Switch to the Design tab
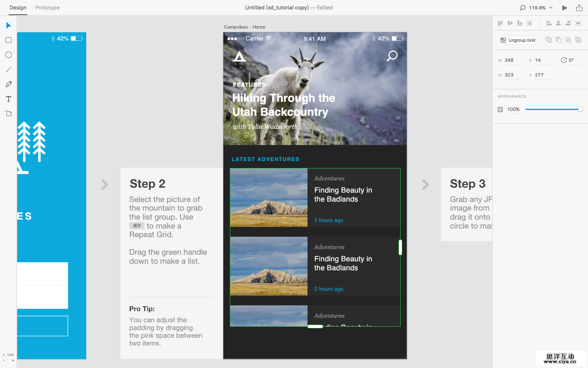The height and width of the screenshot is (368, 588). click(x=18, y=8)
